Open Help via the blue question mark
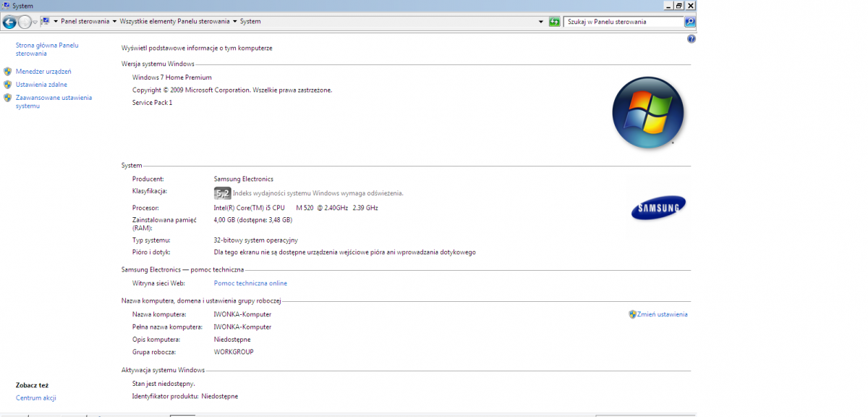Screen dimensions: 868x417 pyautogui.click(x=691, y=39)
